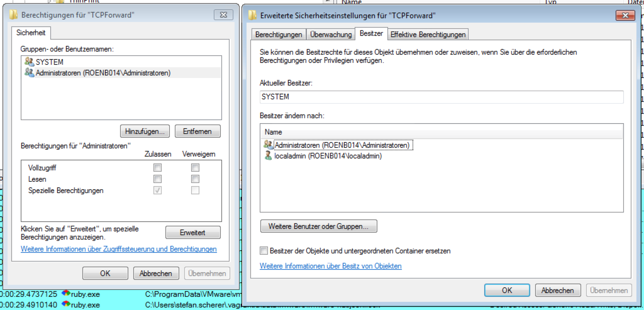The width and height of the screenshot is (644, 310).
Task: Click localadmin user icon in owner list
Action: coord(268,156)
